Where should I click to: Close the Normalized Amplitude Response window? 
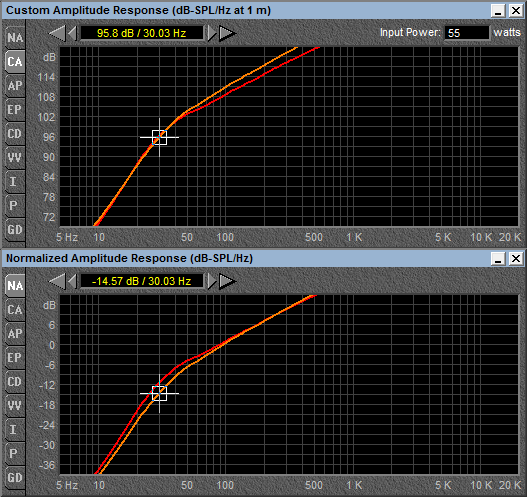tap(516, 259)
